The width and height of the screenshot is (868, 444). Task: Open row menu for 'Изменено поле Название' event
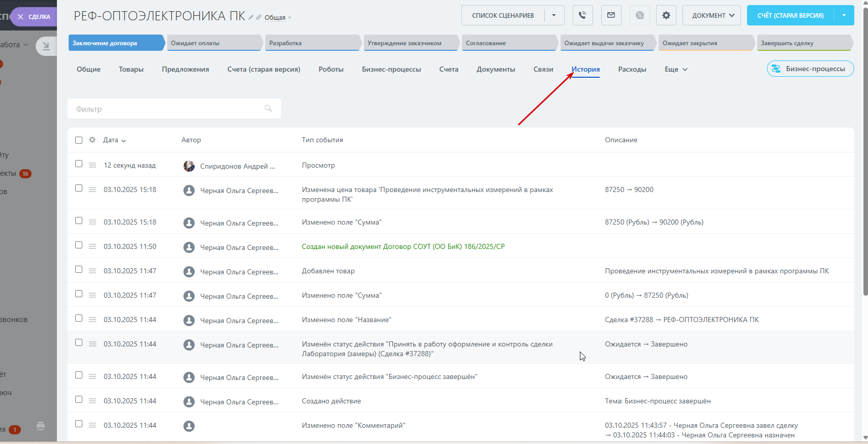[92, 320]
